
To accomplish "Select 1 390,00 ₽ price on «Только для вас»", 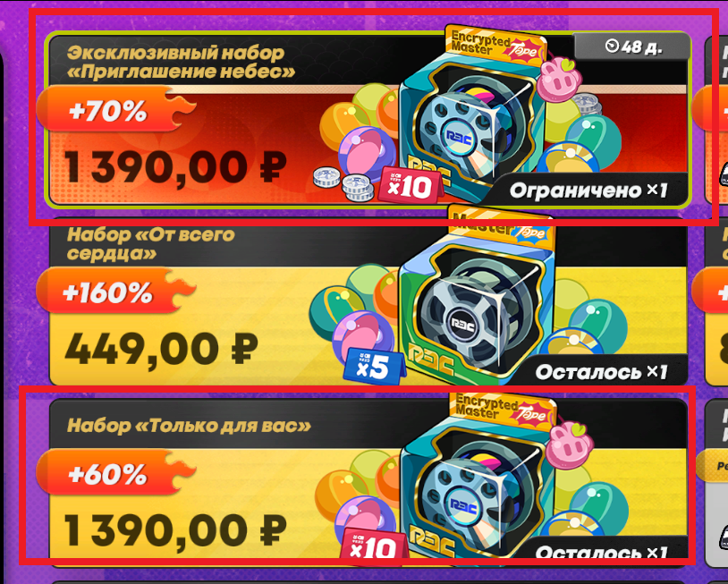I will (175, 530).
